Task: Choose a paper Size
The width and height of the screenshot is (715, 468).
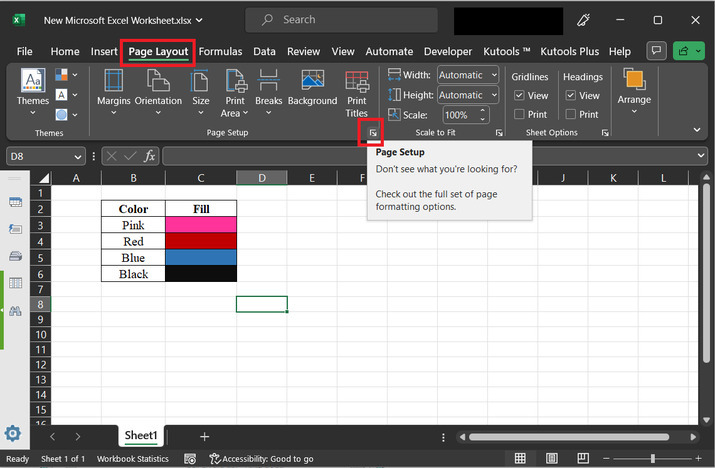Action: (201, 92)
